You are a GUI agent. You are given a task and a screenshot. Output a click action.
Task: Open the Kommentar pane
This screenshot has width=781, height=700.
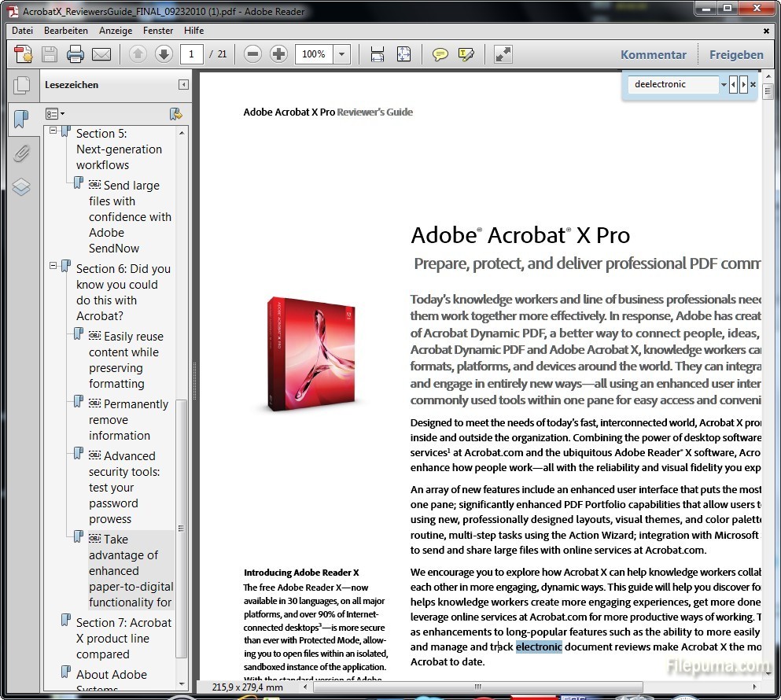click(x=653, y=54)
